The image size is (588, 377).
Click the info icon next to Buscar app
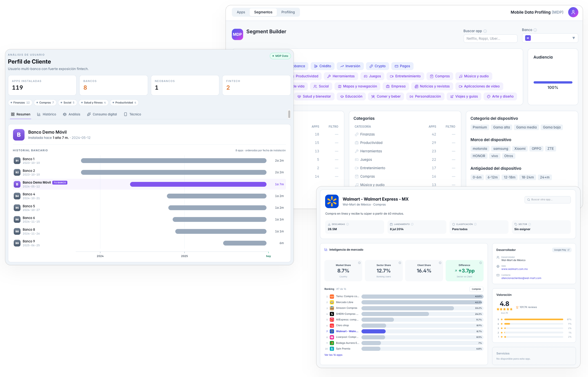click(x=485, y=31)
